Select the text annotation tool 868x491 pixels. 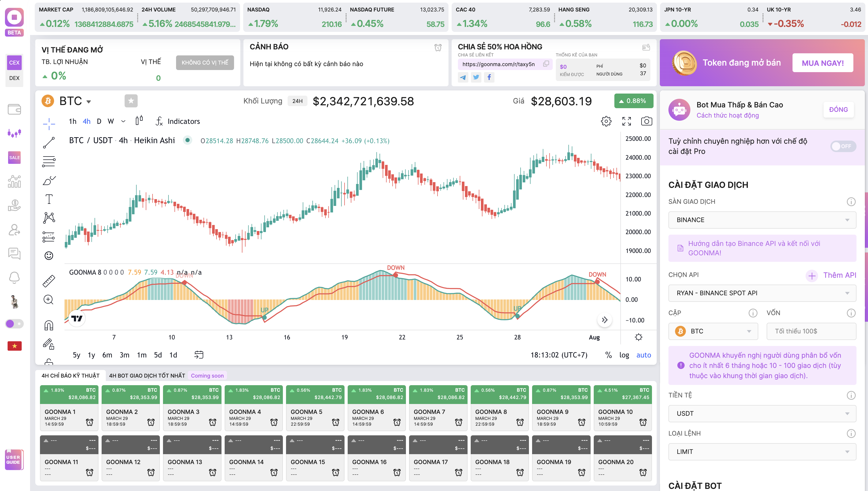point(49,199)
